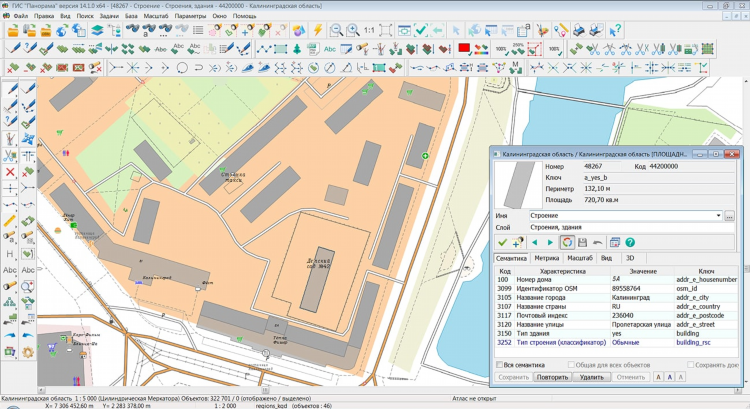The height and width of the screenshot is (409, 750).
Task: Click the 'Калининград' value cell
Action: point(641,298)
